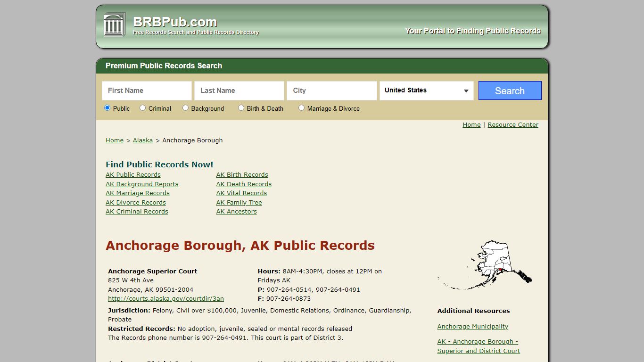Open AK Background Reports link
This screenshot has height=362, width=644.
142,184
